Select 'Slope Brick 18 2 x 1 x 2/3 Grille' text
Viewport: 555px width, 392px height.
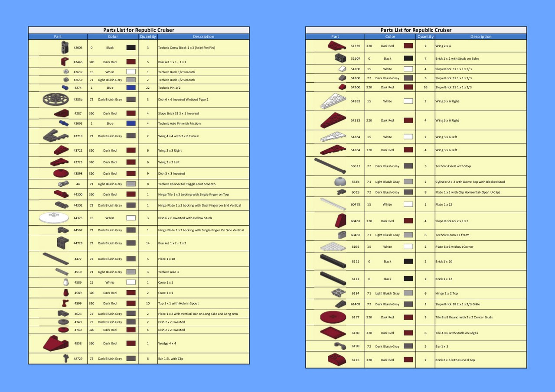459,304
